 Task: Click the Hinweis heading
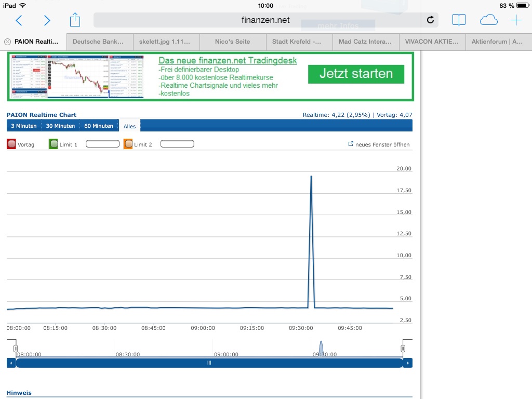(x=19, y=393)
